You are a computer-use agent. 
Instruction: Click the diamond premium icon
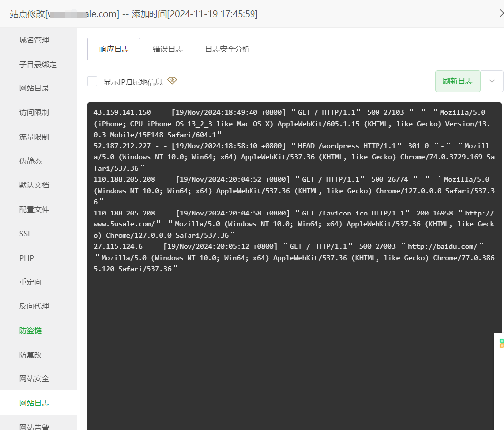point(172,81)
